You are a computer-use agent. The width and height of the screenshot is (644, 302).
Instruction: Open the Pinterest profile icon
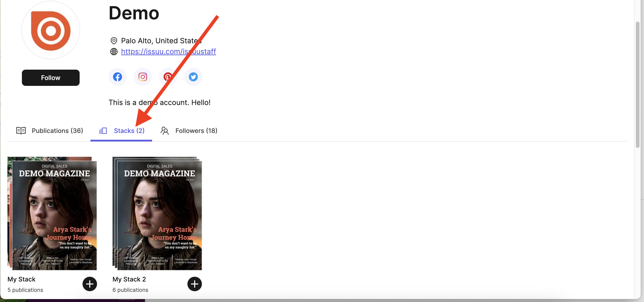(168, 77)
